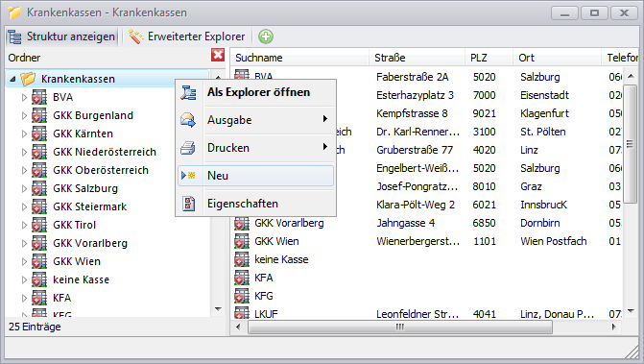Click horizontal scrollbar right arrow
This screenshot has width=644, height=364.
click(614, 328)
